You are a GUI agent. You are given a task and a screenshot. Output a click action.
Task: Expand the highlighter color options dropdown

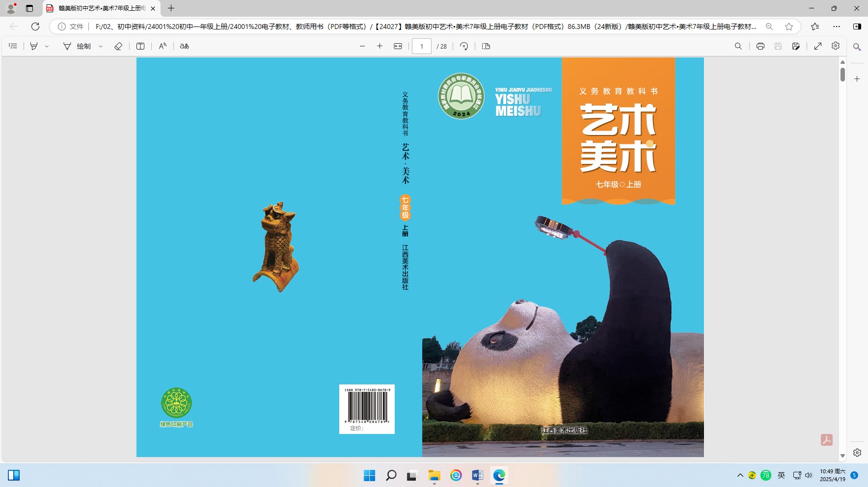point(47,46)
